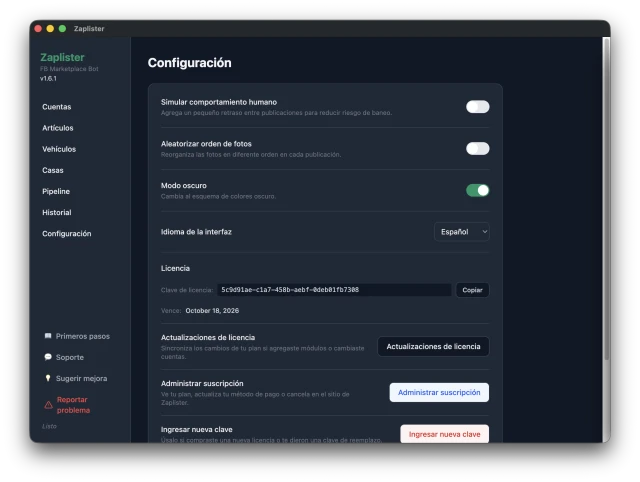Toggle Simular comportamiento humano switch
640x482 pixels.
point(478,107)
